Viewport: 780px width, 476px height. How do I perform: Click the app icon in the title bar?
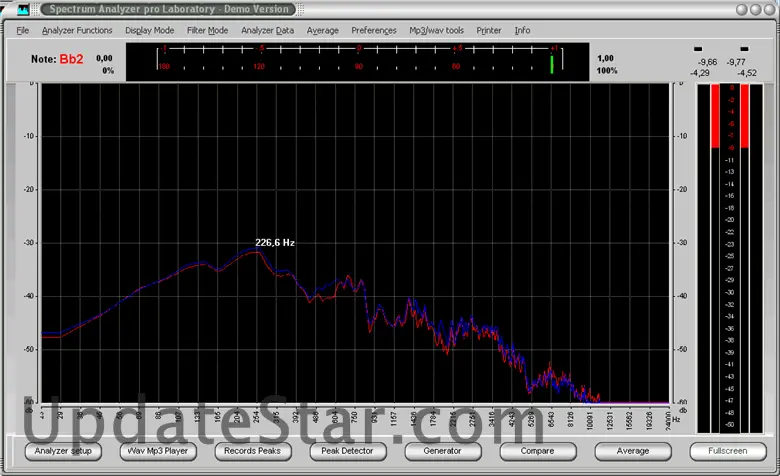tap(24, 10)
